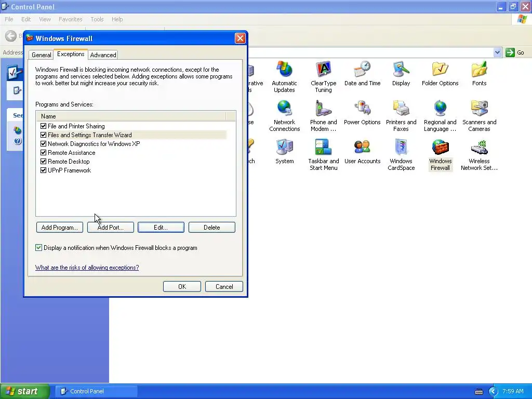Open System icon in Control Panel

pyautogui.click(x=284, y=152)
